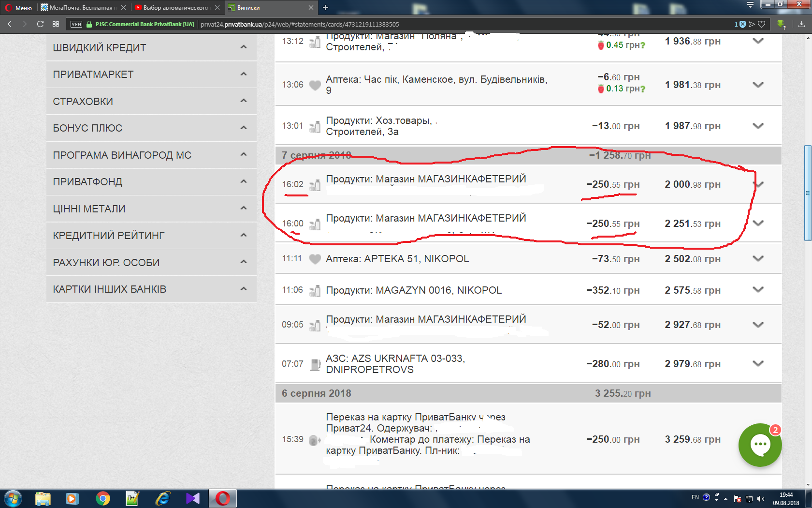The width and height of the screenshot is (812, 508).
Task: Open the browser downloads icon
Action: 802,24
